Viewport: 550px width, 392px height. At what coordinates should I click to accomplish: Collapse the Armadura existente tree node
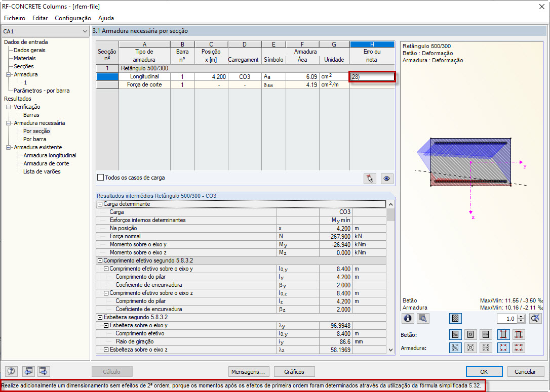9,148
